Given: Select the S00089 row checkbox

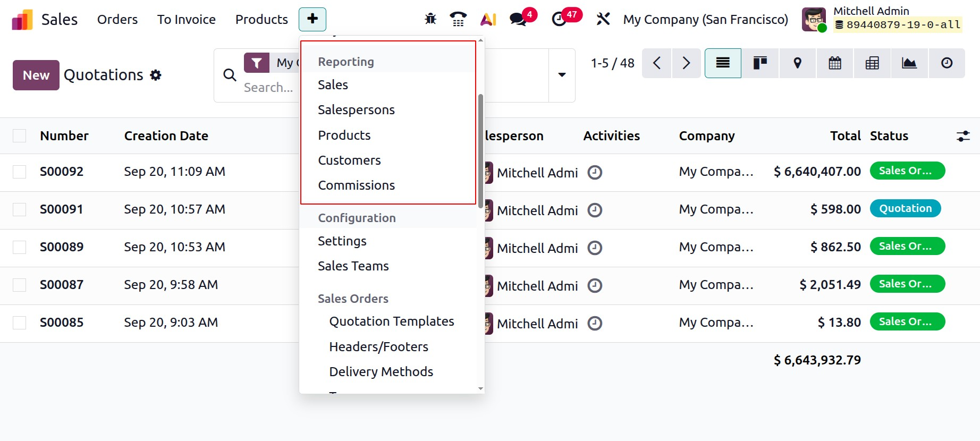Looking at the screenshot, I should 20,247.
